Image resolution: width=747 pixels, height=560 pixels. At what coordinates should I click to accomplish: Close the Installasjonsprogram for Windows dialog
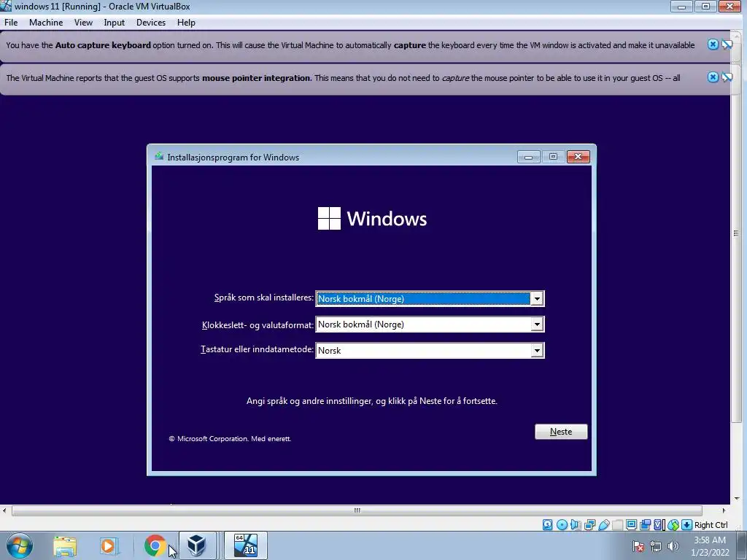click(x=578, y=157)
